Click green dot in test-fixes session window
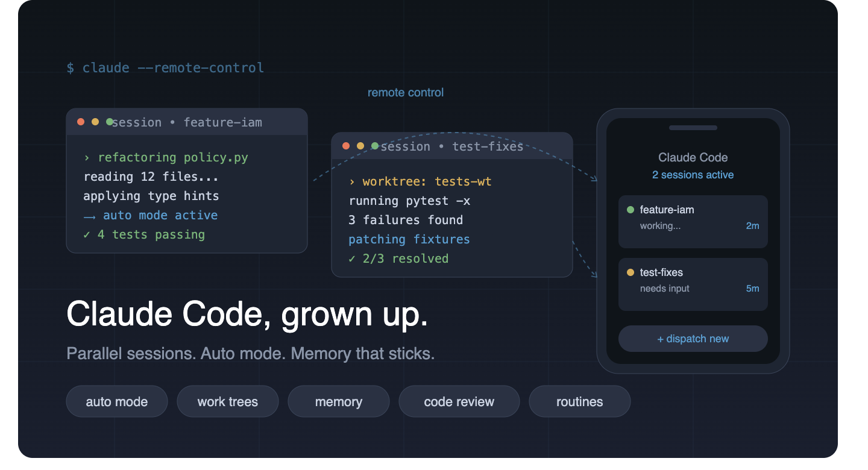 (x=375, y=146)
